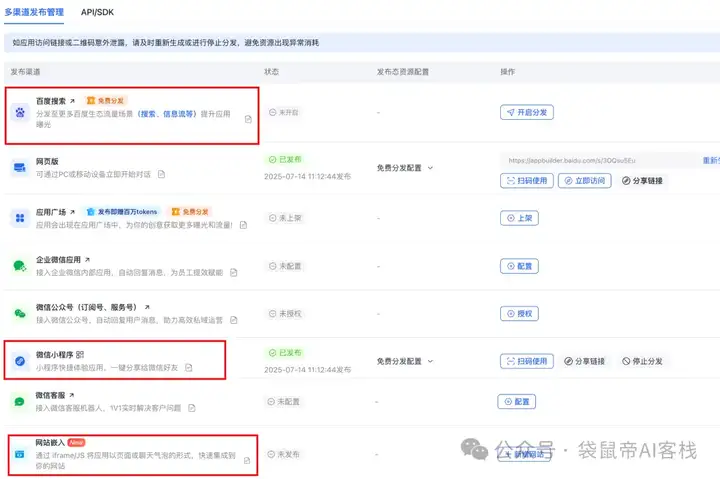The height and width of the screenshot is (479, 720).
Task: Open the doc icon in 微信客服 row
Action: [x=191, y=408]
